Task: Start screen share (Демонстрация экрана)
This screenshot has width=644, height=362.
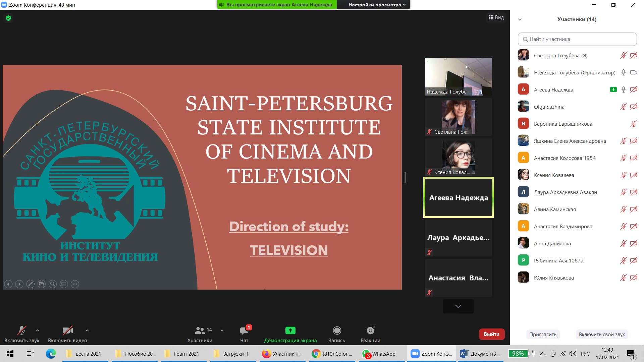Action: pos(290,331)
